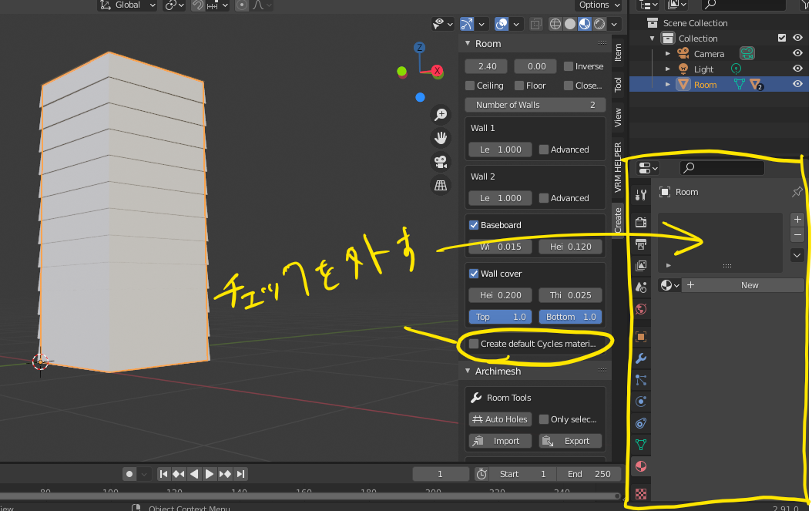This screenshot has height=511, width=812.
Task: Select solid viewport shading
Action: (x=569, y=24)
